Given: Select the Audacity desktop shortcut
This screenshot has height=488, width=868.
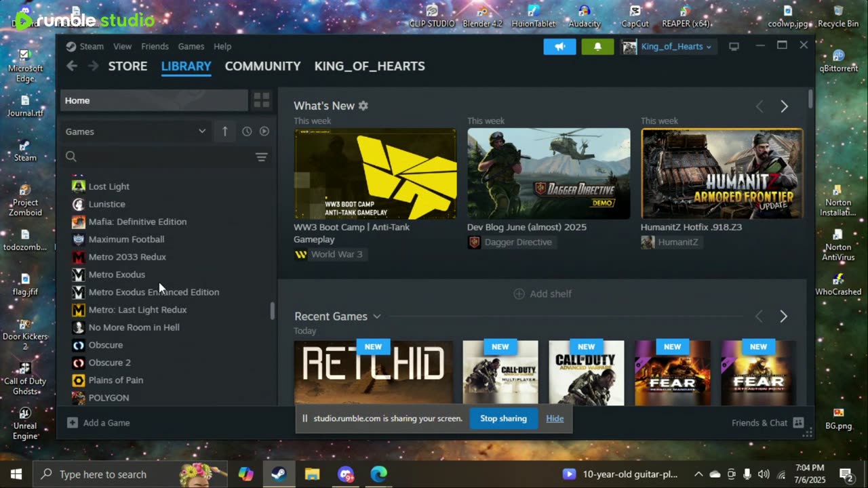Looking at the screenshot, I should tap(585, 16).
